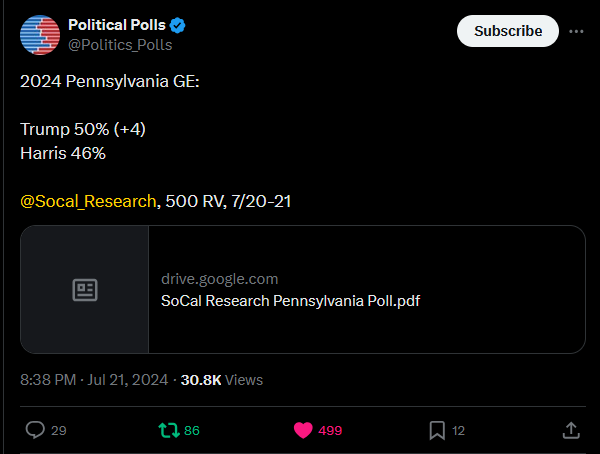Bookmark this tweet
The height and width of the screenshot is (454, 600).
(437, 430)
